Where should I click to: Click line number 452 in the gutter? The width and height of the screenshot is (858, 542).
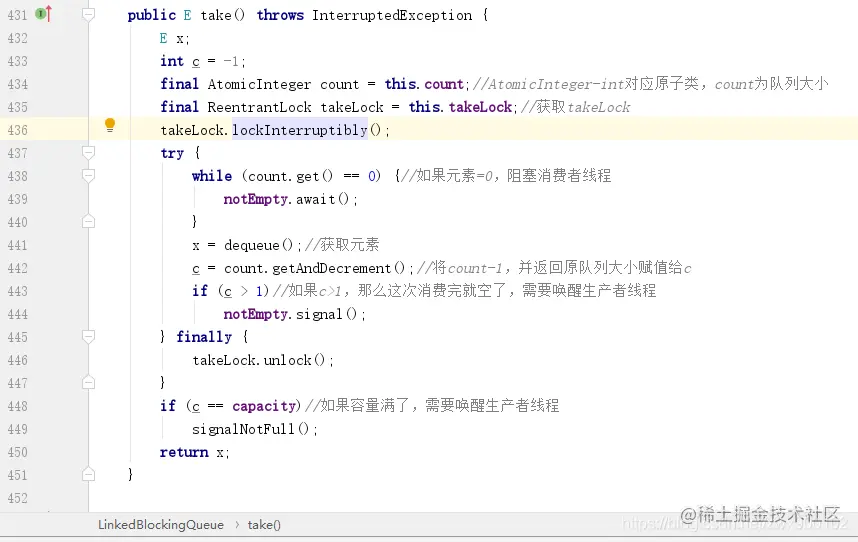18,498
